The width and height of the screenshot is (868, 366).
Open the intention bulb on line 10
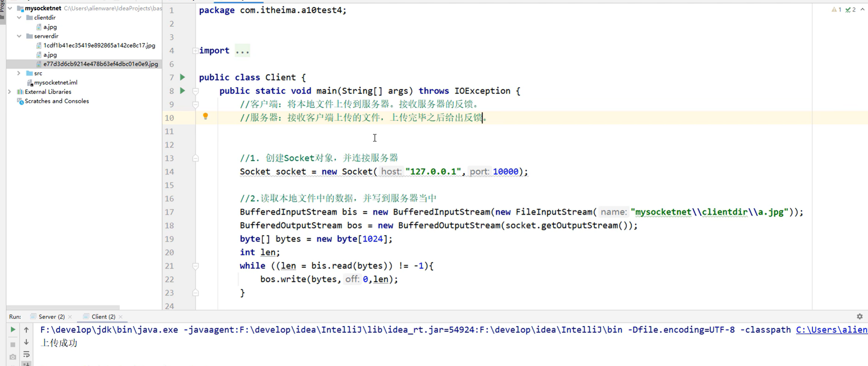205,116
